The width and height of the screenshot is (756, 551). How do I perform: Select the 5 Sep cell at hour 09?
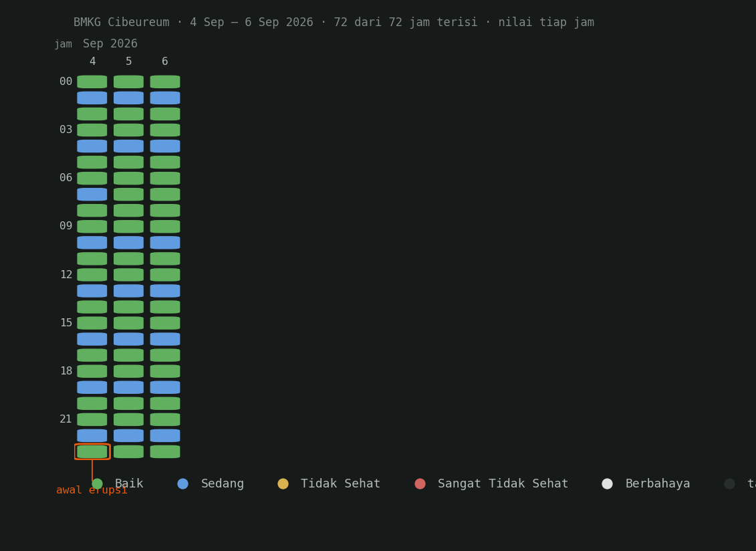click(129, 226)
